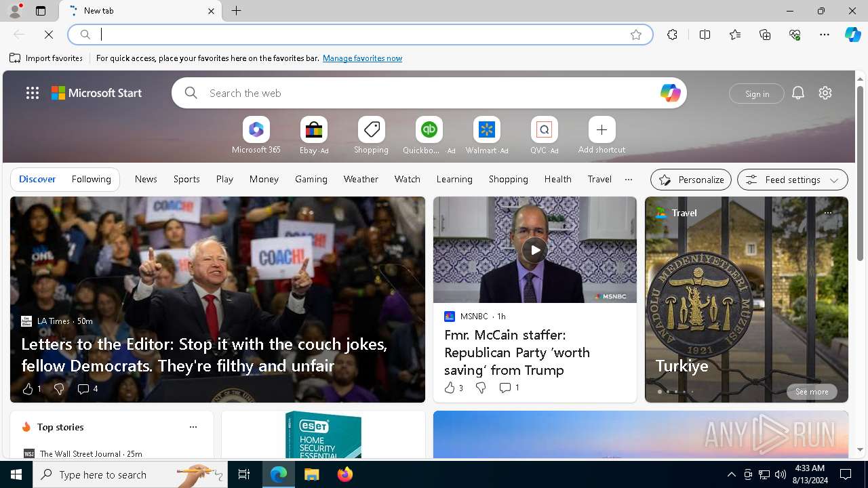Viewport: 868px width, 488px height.
Task: Click the Windows taskbar search box
Action: click(x=130, y=474)
